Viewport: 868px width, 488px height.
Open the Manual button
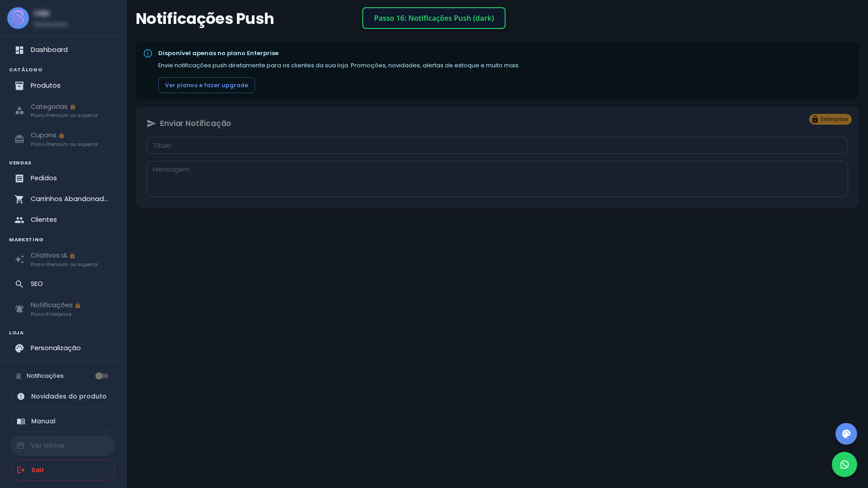[63, 422]
